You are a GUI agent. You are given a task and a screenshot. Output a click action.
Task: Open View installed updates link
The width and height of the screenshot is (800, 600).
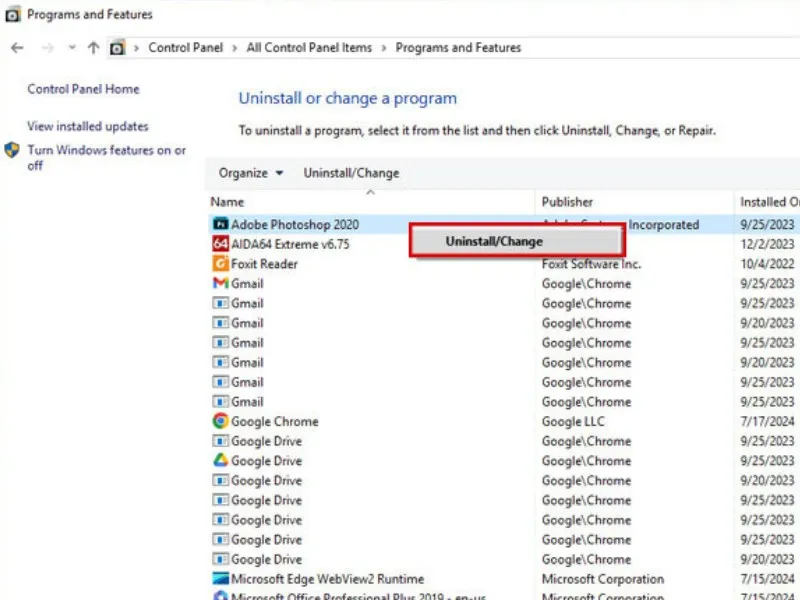[88, 126]
